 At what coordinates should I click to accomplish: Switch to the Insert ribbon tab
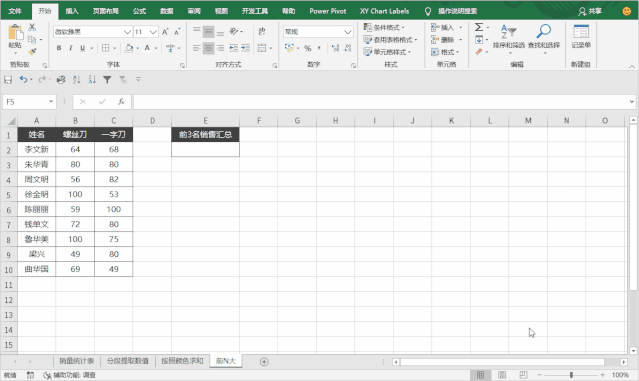[x=72, y=11]
